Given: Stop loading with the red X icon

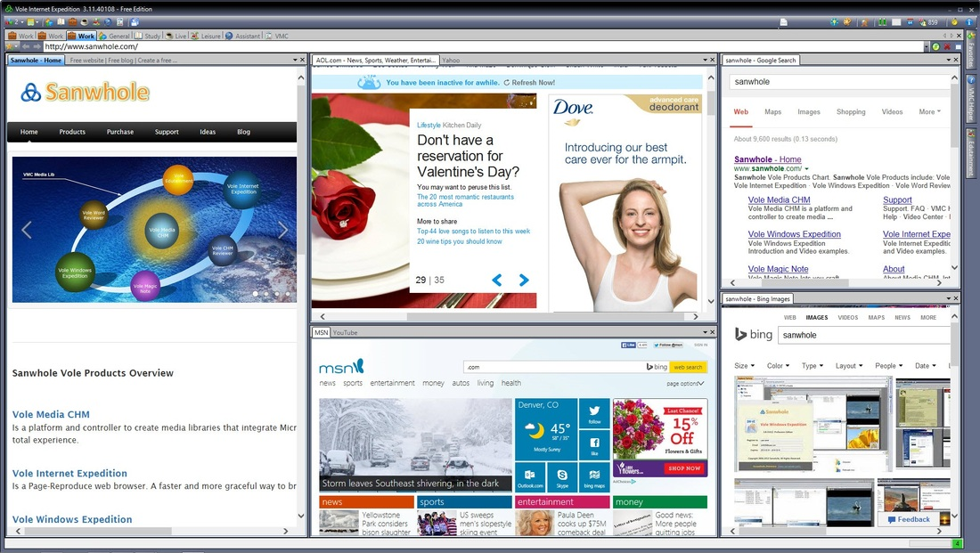Looking at the screenshot, I should click(947, 46).
